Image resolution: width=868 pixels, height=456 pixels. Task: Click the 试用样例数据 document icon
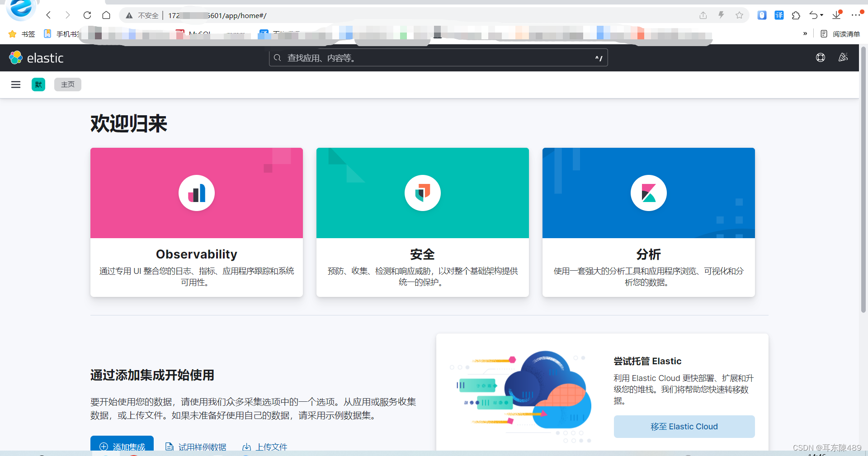click(170, 446)
